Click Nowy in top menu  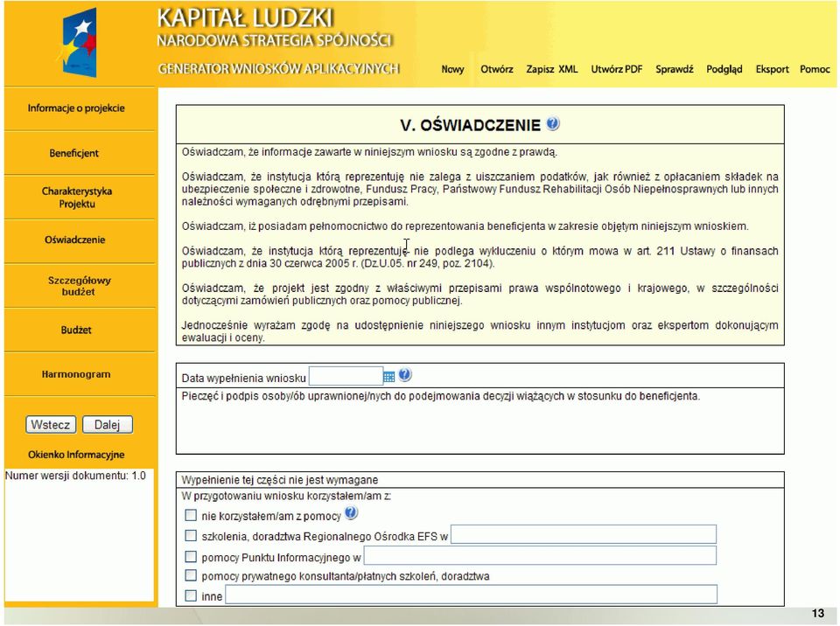(x=452, y=69)
